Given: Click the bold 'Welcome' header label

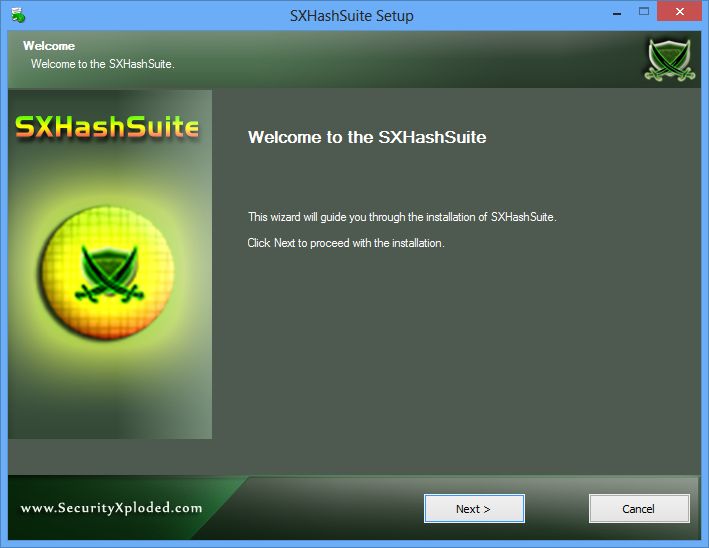Looking at the screenshot, I should [49, 46].
